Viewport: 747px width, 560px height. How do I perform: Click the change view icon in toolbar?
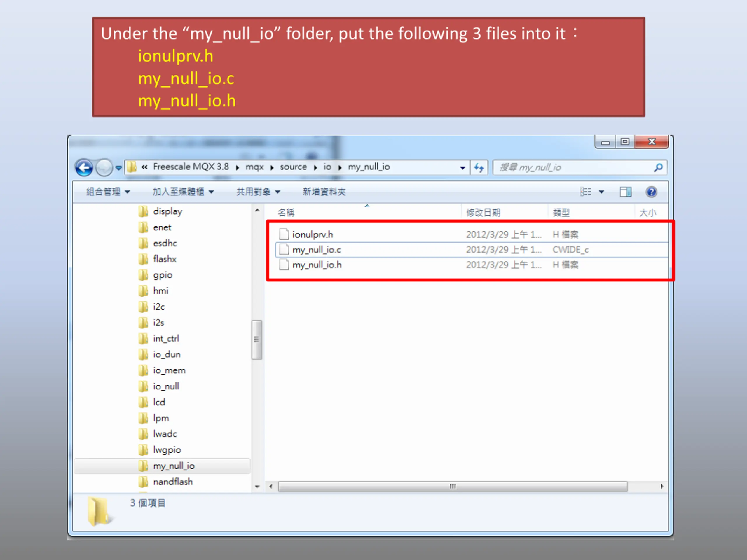tap(586, 192)
